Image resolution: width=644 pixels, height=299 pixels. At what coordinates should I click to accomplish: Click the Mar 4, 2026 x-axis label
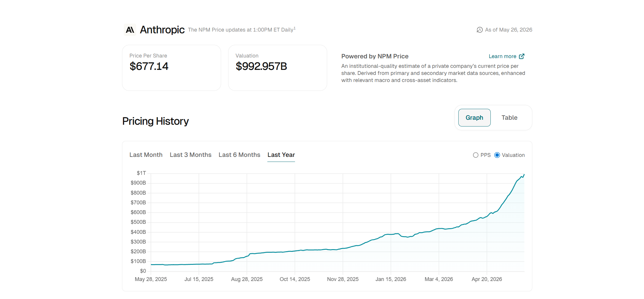[x=439, y=279]
